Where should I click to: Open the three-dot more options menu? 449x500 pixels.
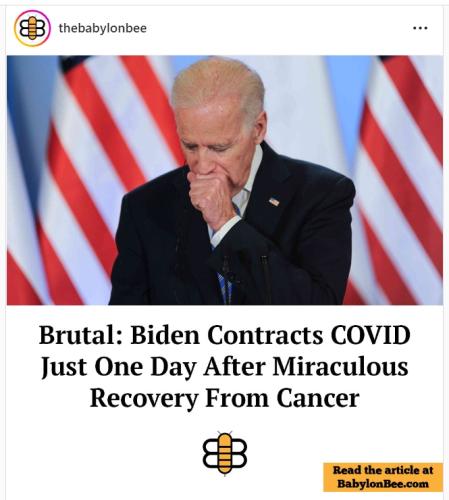click(420, 28)
